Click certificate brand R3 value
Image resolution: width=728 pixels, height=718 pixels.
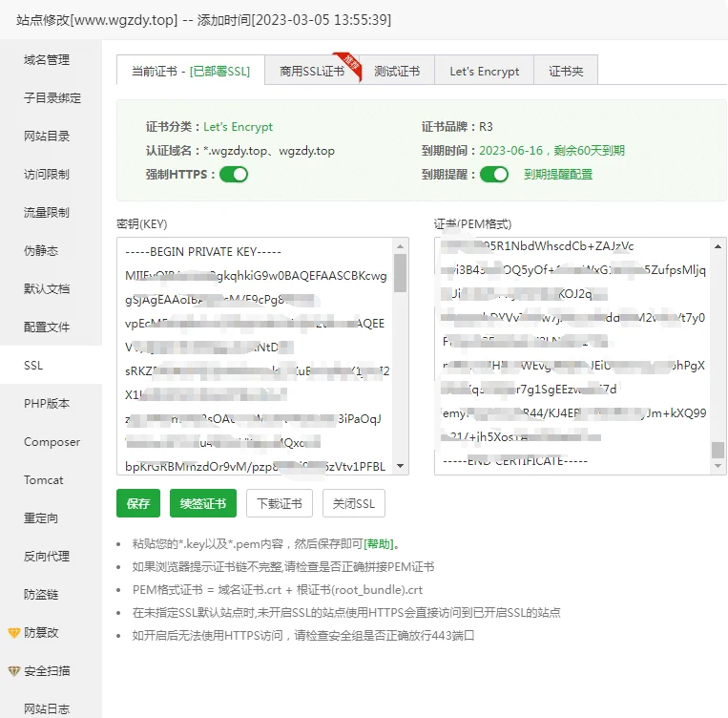[x=486, y=127]
